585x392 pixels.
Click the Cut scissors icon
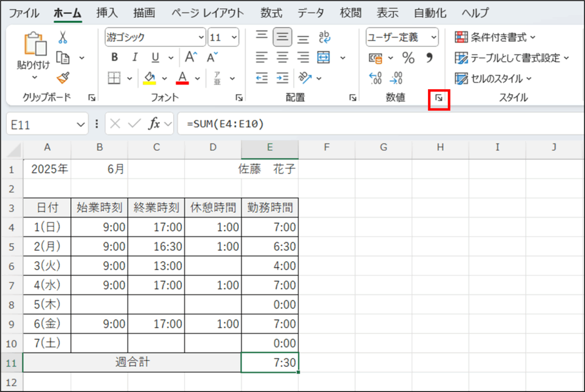click(63, 38)
